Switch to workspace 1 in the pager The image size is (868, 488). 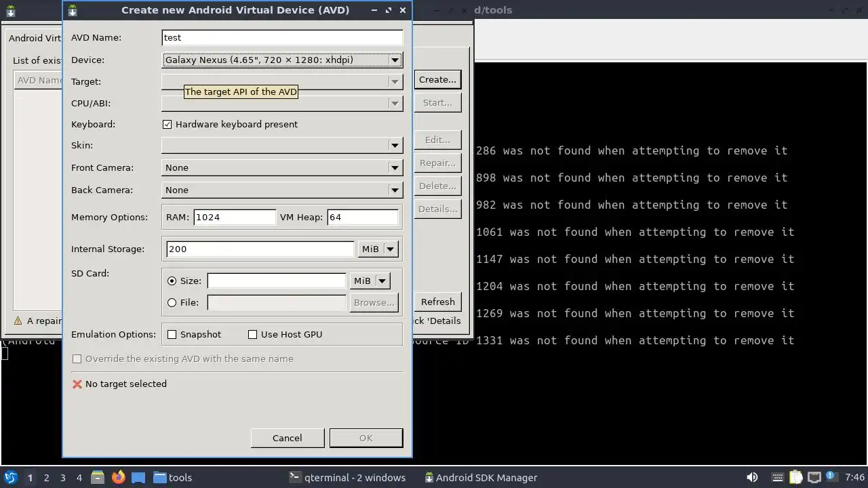(30, 477)
